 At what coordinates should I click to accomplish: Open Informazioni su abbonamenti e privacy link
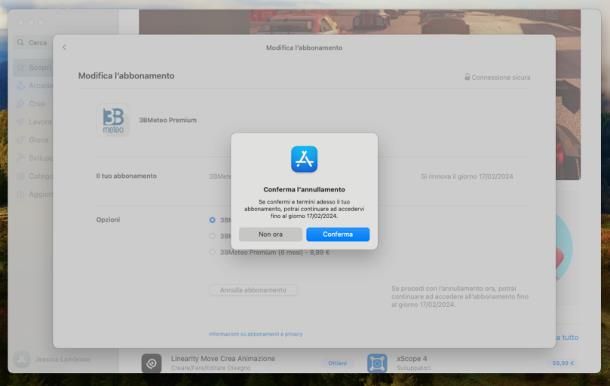click(x=256, y=334)
